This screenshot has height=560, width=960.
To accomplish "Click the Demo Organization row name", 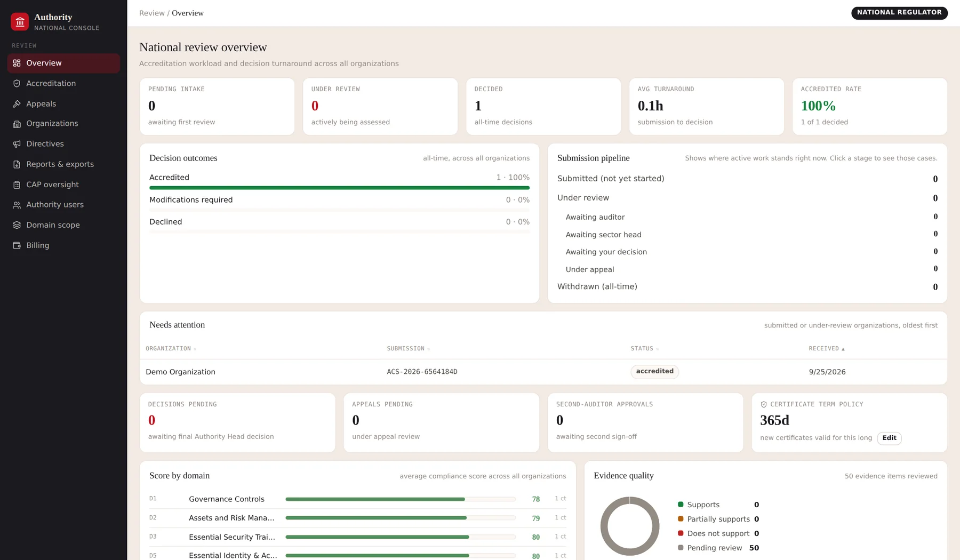I will click(x=180, y=372).
